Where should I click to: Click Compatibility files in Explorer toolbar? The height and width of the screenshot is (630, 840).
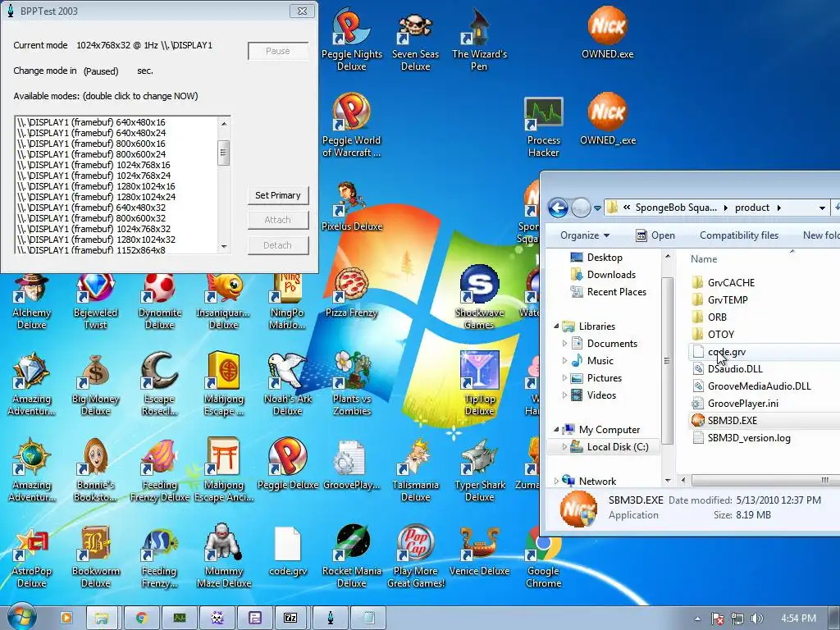[x=739, y=235]
